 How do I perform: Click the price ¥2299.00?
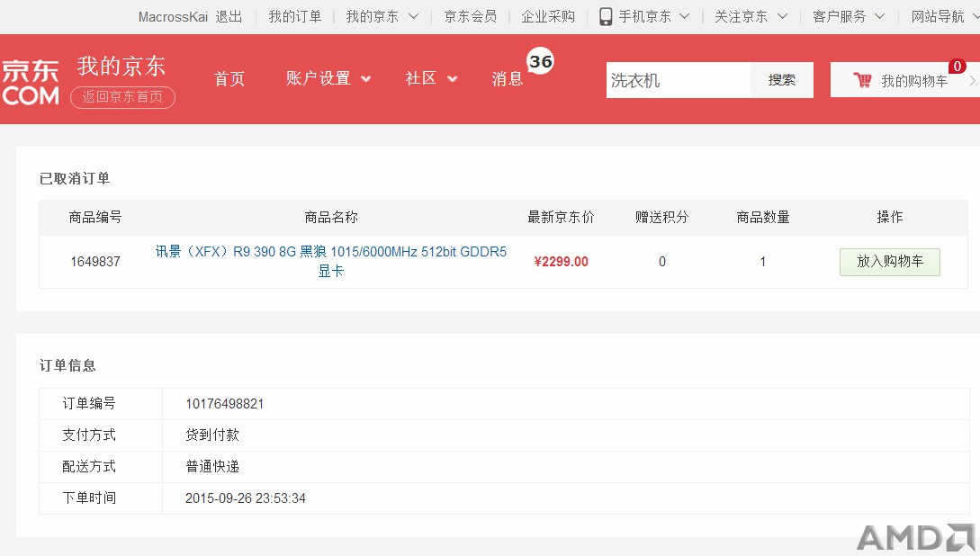[x=562, y=262]
